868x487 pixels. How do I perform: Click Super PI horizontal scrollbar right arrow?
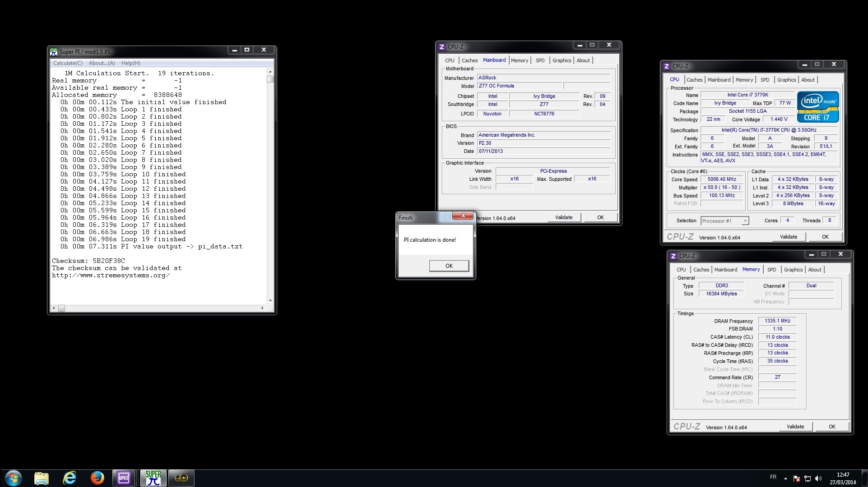[x=262, y=308]
